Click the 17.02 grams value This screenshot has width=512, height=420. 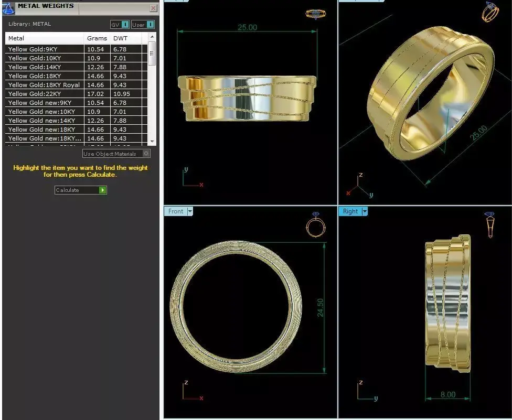pyautogui.click(x=95, y=94)
